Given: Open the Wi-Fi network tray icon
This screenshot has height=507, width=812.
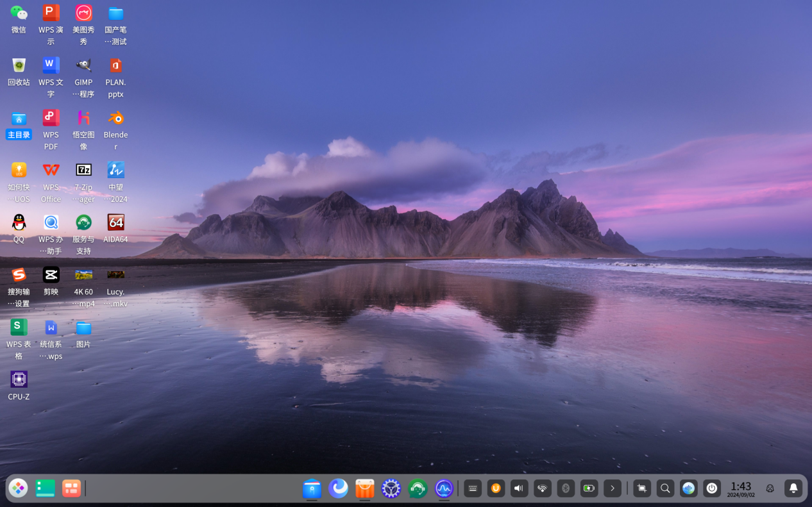Looking at the screenshot, I should click(542, 488).
